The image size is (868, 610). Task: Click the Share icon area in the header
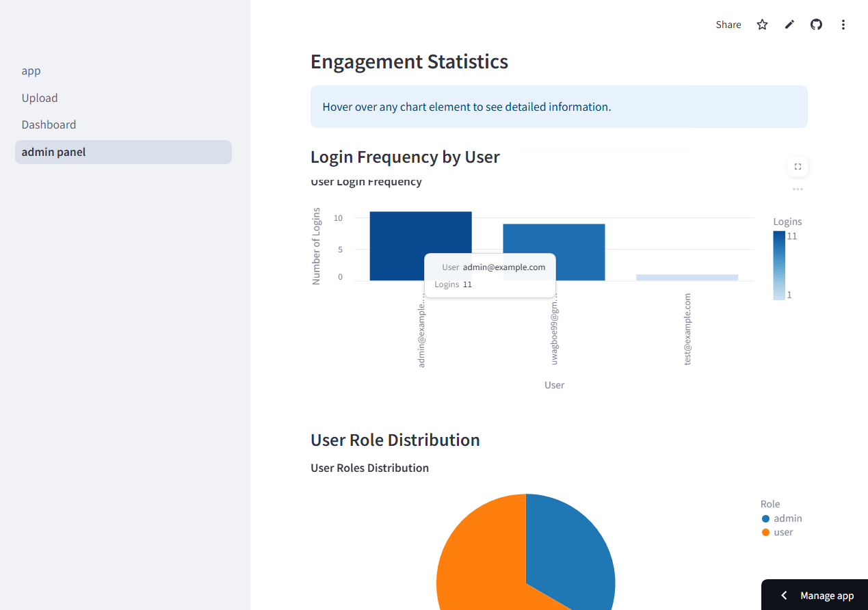coord(728,25)
